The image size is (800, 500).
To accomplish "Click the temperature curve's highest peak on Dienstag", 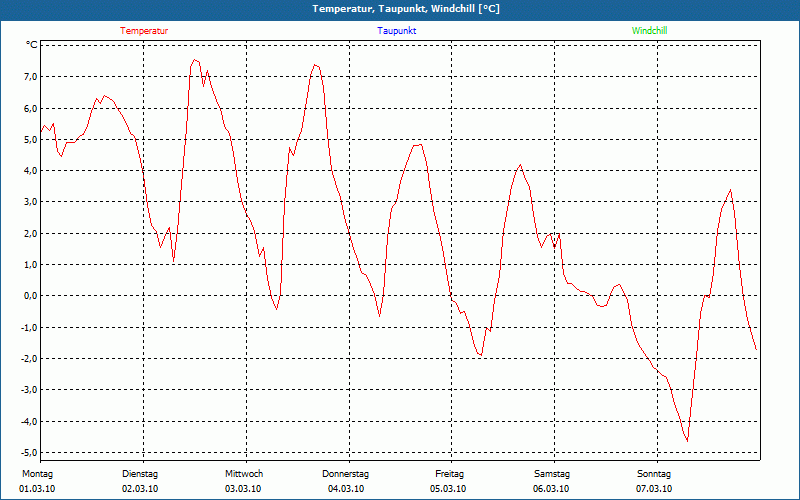I will (195, 60).
